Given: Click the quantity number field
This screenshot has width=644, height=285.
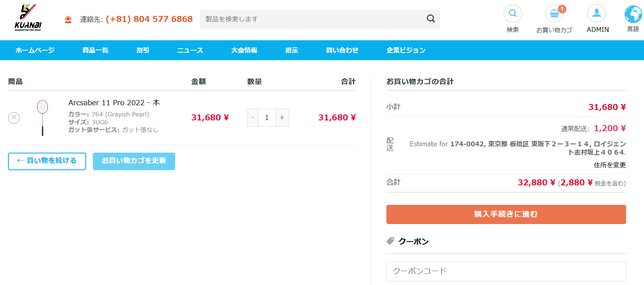Looking at the screenshot, I should (267, 118).
